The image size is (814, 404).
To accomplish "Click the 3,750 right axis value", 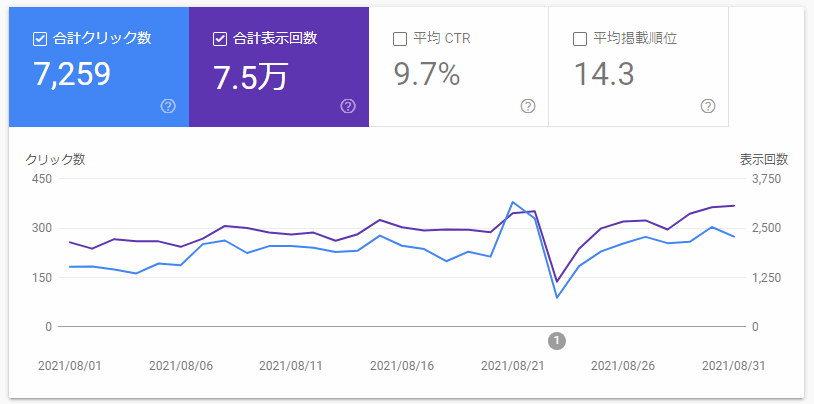I will pyautogui.click(x=766, y=179).
